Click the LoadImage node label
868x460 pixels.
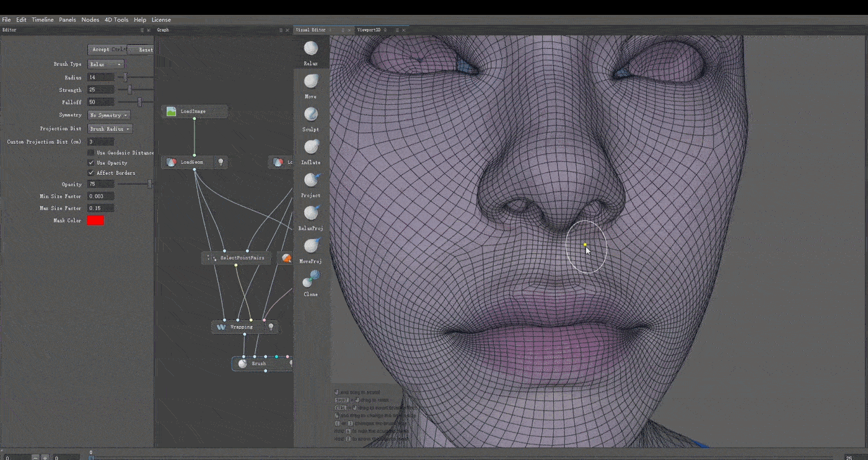coord(193,112)
